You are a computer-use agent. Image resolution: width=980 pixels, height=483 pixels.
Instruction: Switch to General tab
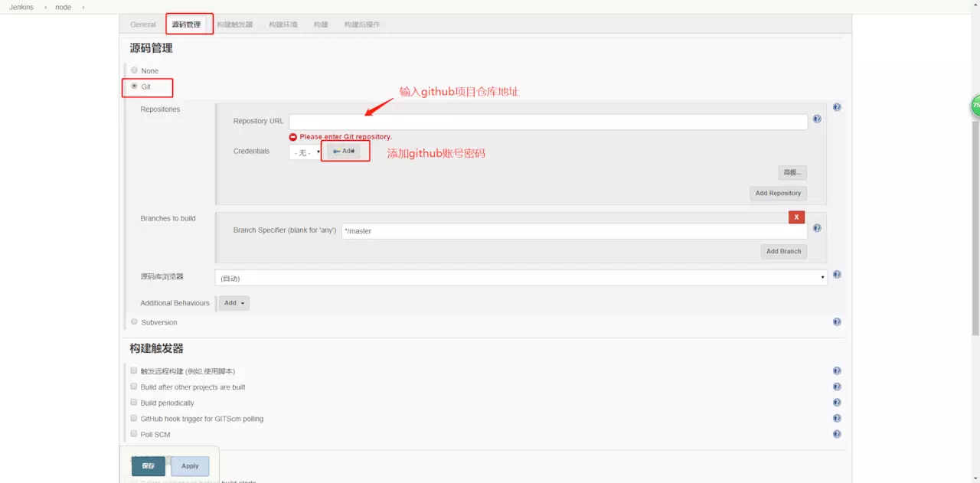(x=143, y=24)
